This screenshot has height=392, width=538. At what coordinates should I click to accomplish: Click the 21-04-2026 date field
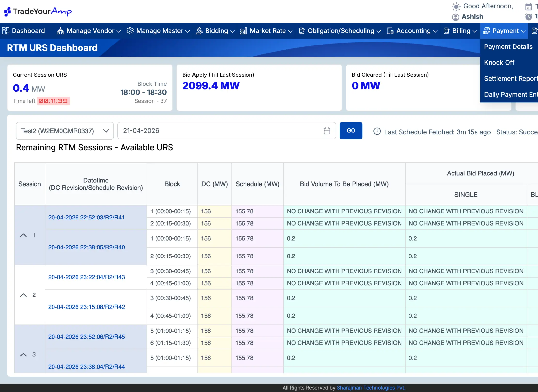tap(226, 131)
